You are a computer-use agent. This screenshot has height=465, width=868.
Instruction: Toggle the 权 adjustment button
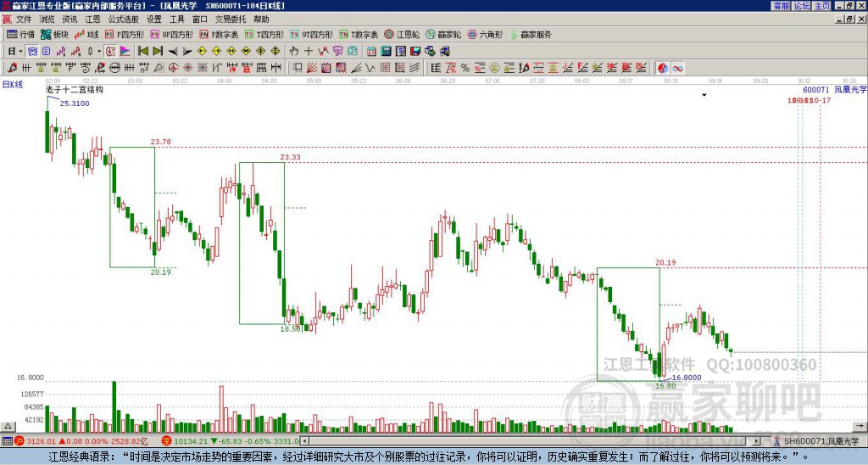point(110,52)
